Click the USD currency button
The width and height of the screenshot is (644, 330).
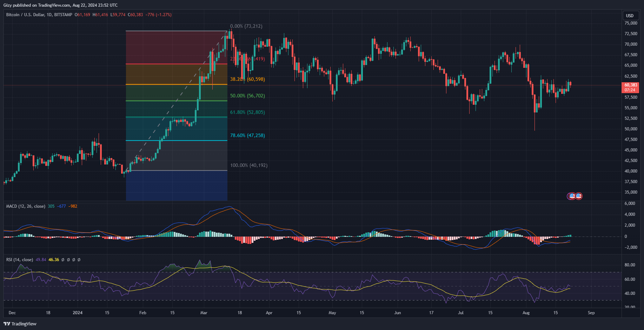coord(630,15)
